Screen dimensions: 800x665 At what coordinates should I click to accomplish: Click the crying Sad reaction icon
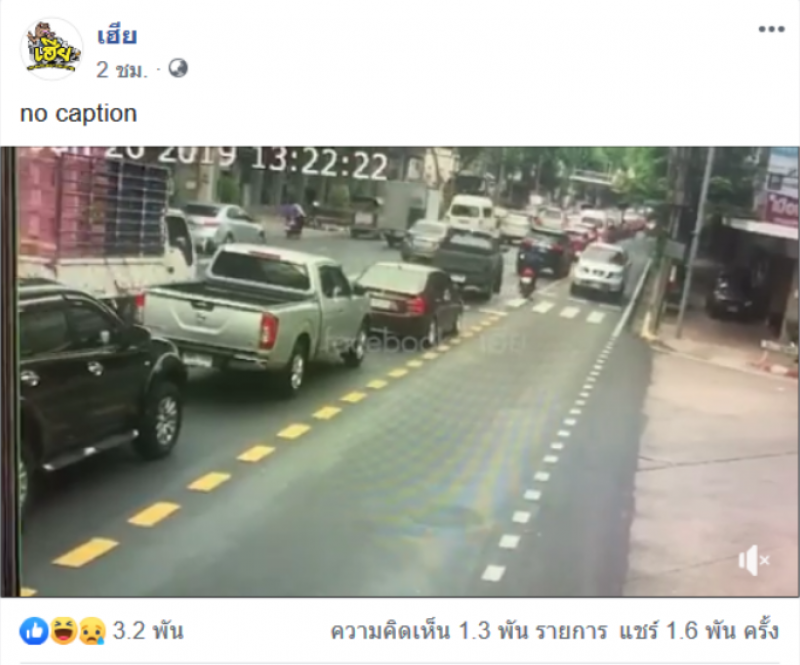coord(92,631)
